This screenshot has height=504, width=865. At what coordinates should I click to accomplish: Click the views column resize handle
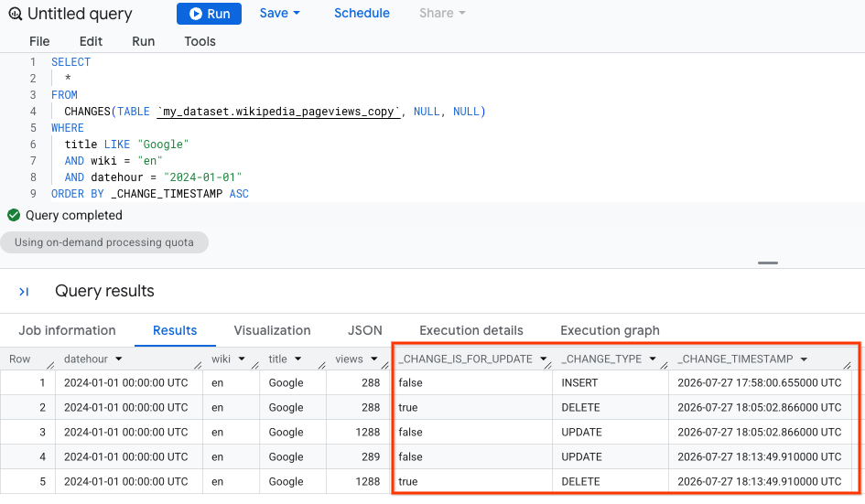point(385,365)
